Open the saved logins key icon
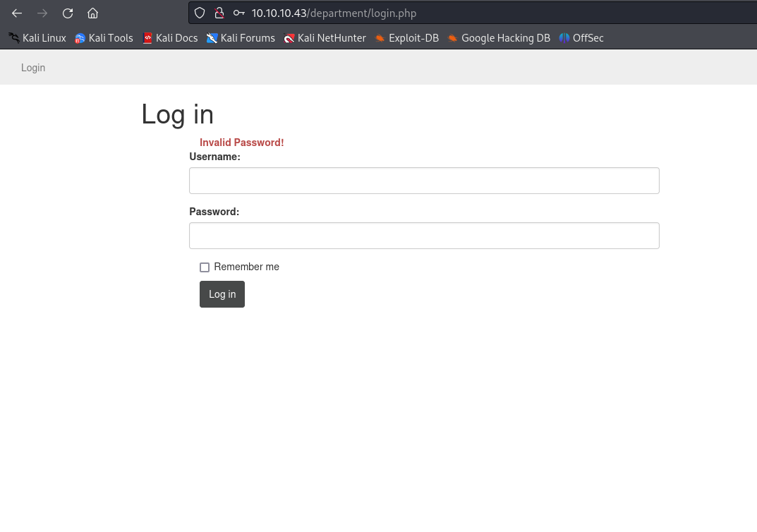The image size is (757, 532). [239, 13]
